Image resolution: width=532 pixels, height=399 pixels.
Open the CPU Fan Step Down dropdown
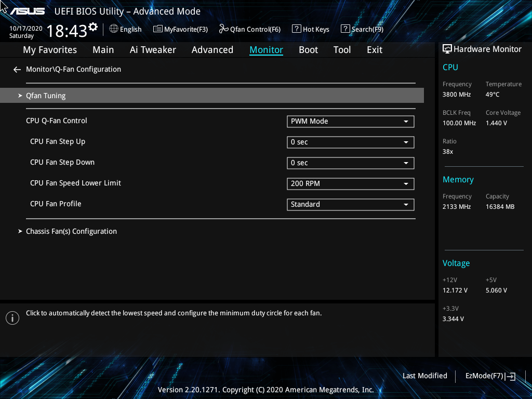coord(351,163)
